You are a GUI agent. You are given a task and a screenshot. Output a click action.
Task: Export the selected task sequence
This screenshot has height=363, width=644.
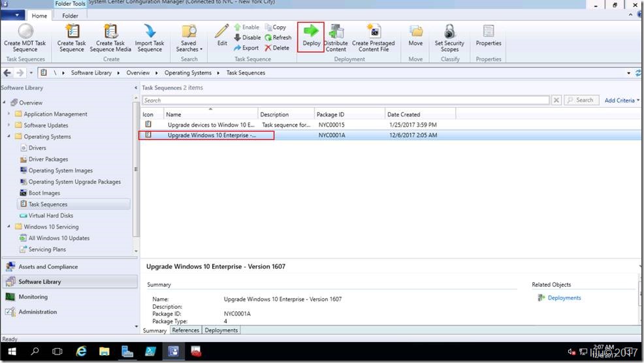tap(246, 48)
